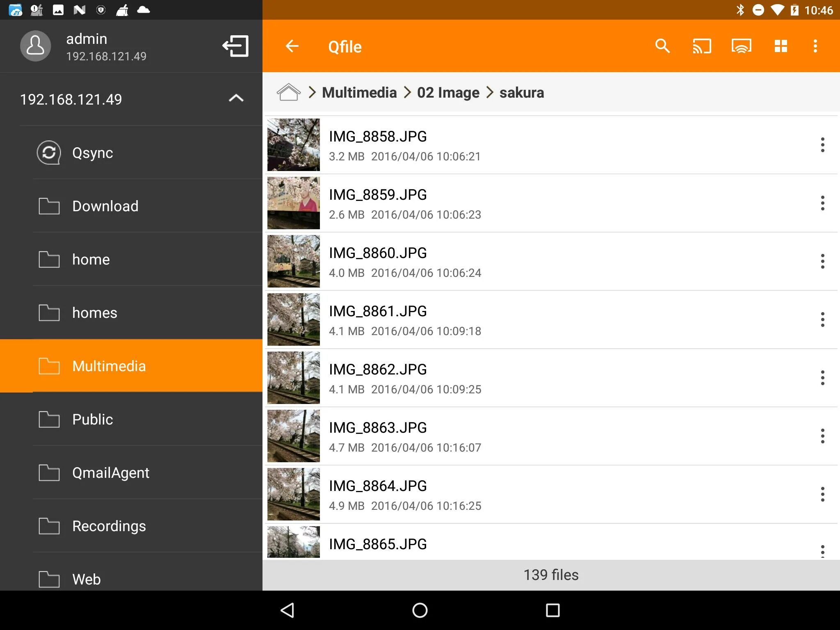This screenshot has width=840, height=630.
Task: Navigate to Multimedia via breadcrumb
Action: click(359, 92)
